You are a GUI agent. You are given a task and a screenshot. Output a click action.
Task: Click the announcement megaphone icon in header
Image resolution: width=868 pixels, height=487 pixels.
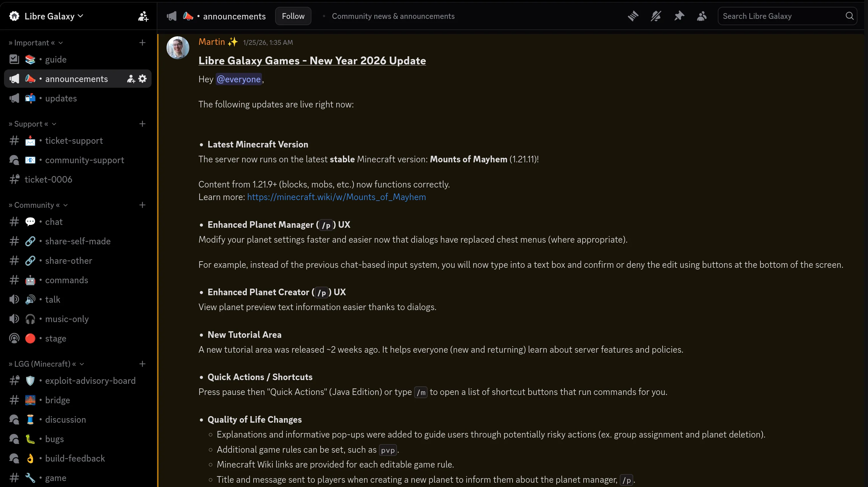pos(172,16)
